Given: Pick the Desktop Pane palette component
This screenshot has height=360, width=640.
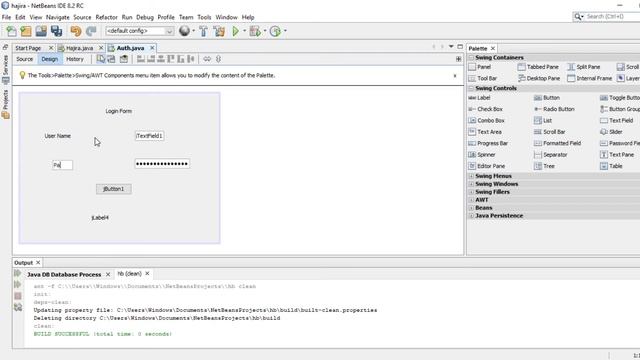Looking at the screenshot, I should pos(539,78).
